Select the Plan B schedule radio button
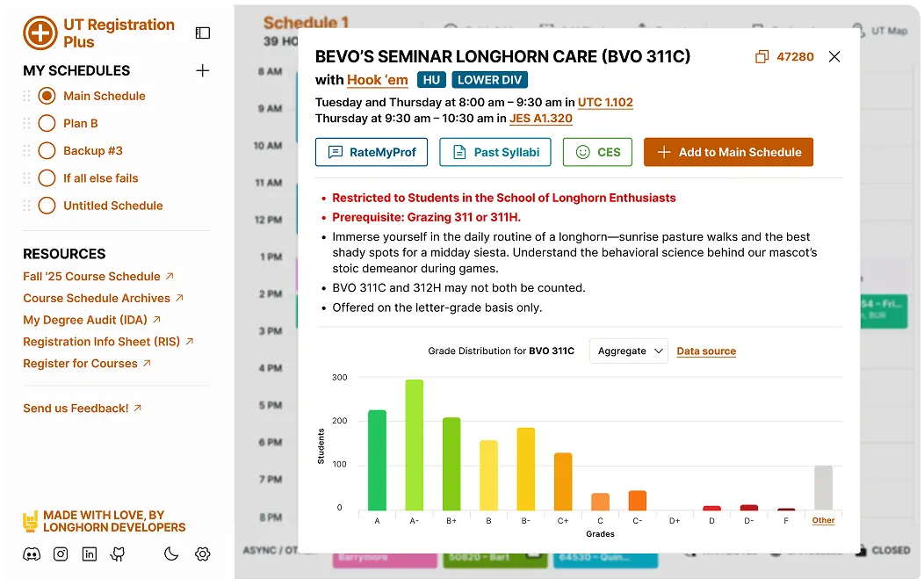The height and width of the screenshot is (579, 924). tap(47, 124)
